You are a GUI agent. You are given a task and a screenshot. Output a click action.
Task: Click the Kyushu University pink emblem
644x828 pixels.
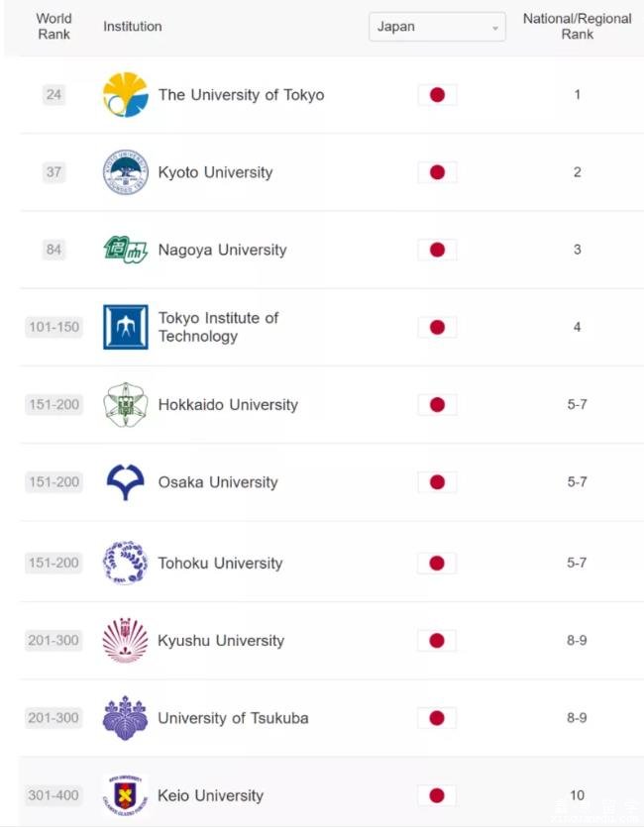(x=125, y=640)
